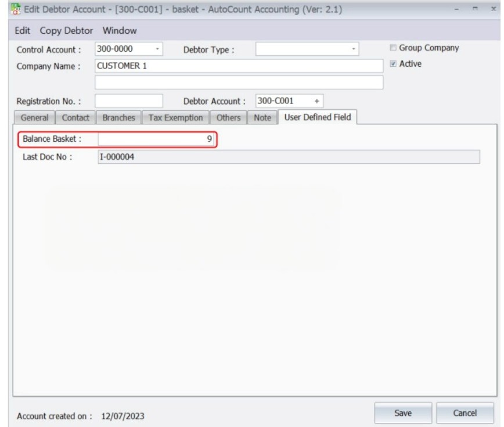Open the Window menu
The width and height of the screenshot is (504, 427).
pos(120,30)
